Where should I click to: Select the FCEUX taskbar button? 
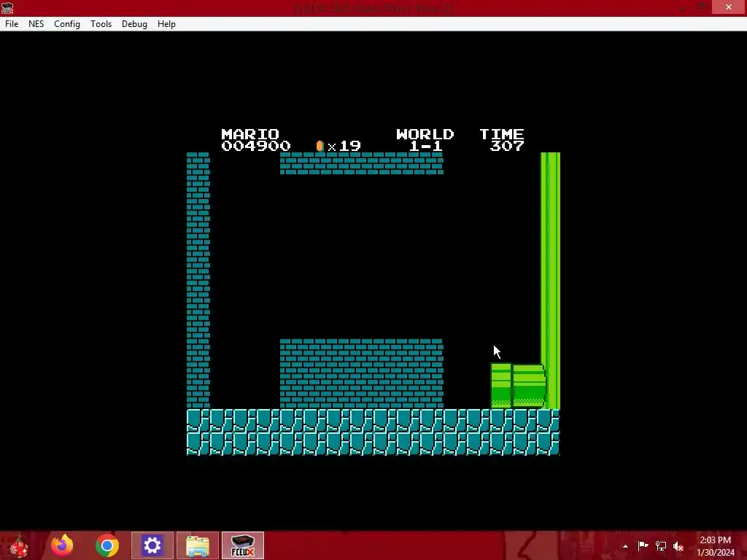click(x=242, y=545)
